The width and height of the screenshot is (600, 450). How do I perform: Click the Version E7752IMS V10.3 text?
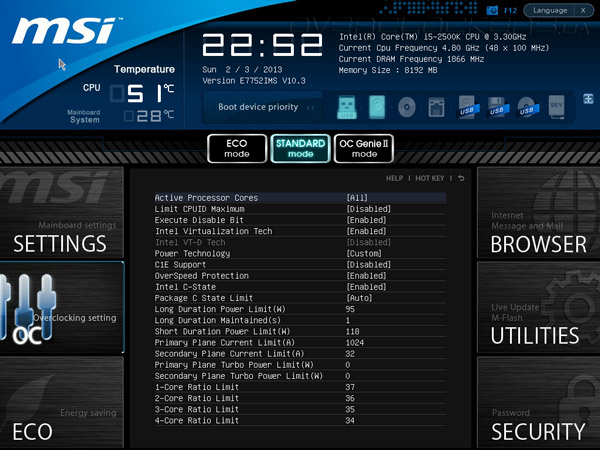pos(254,81)
